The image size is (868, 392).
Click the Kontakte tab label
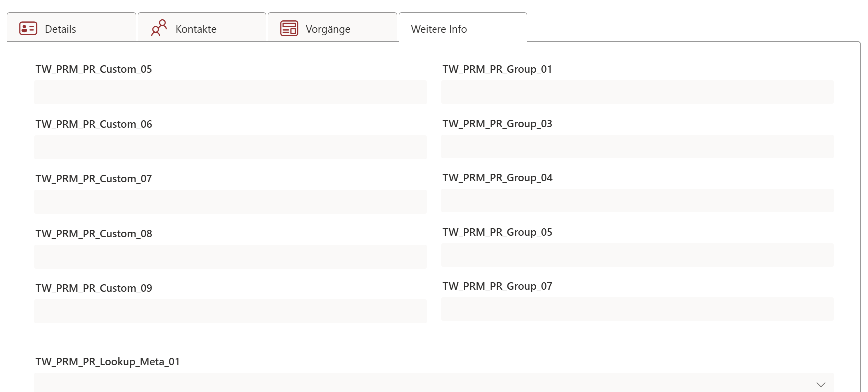point(196,29)
